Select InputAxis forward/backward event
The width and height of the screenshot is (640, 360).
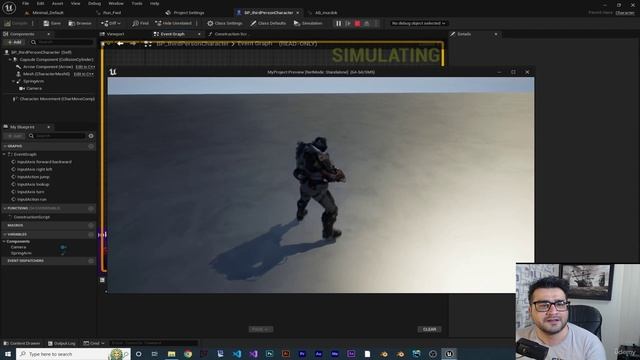point(44,162)
